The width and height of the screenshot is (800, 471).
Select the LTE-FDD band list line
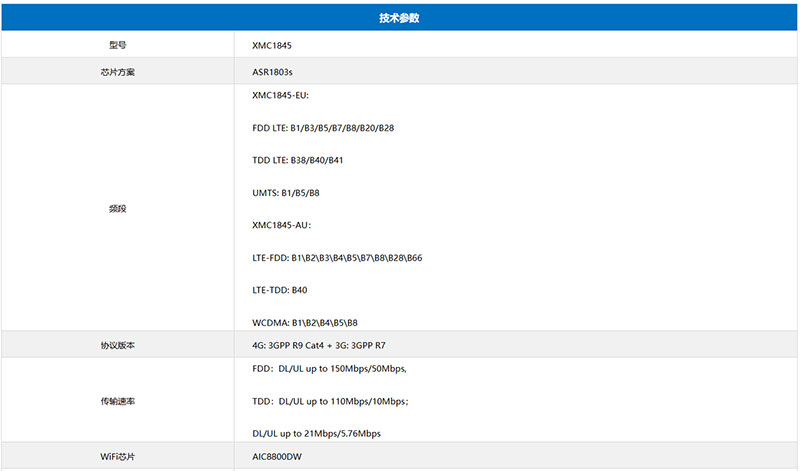[337, 258]
